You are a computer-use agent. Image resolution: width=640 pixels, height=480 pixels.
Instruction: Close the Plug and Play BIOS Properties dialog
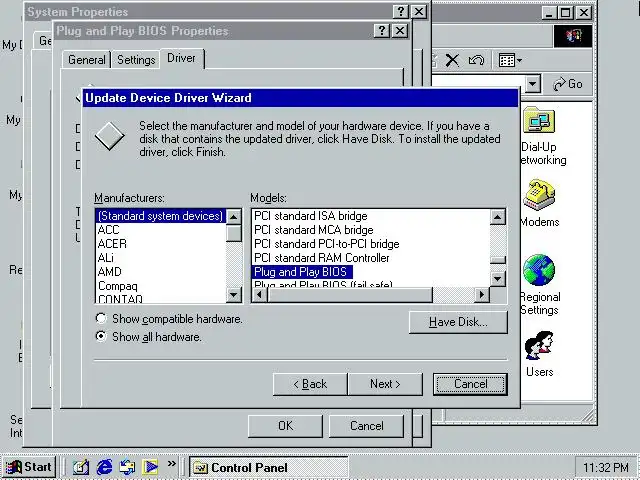point(400,31)
